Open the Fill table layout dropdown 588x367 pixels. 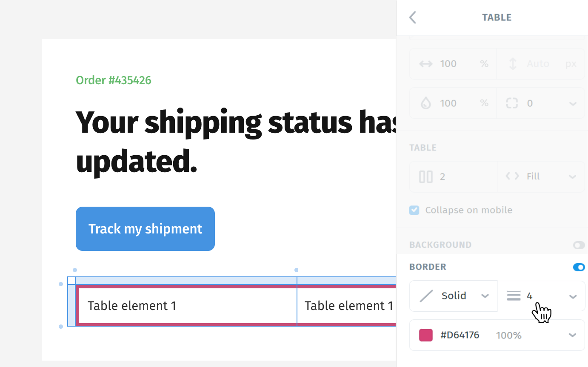[x=572, y=176]
